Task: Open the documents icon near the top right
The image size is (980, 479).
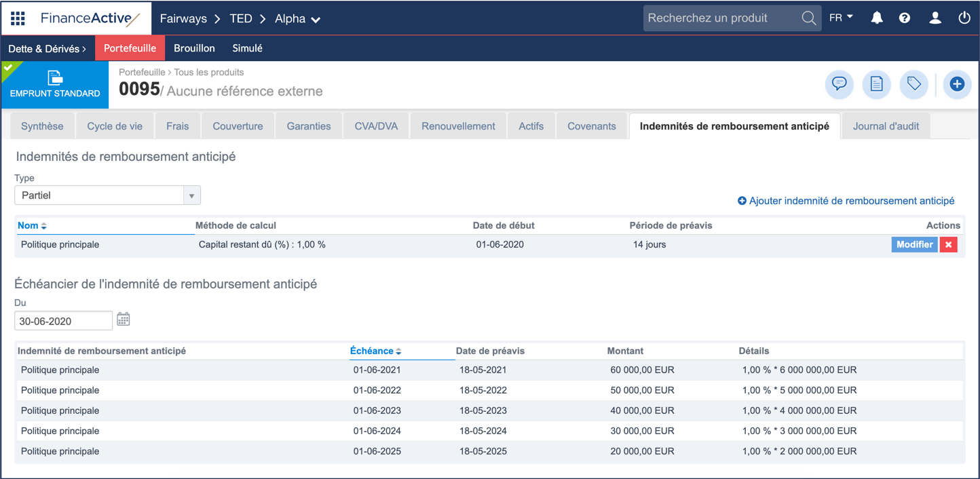Action: pos(876,84)
